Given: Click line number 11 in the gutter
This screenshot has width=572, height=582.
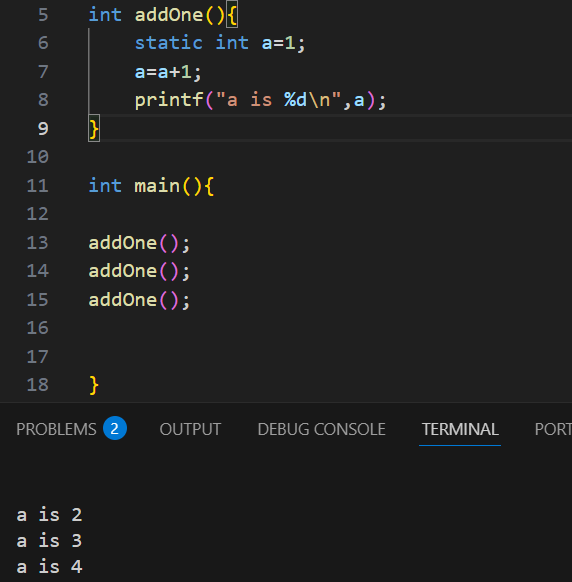Looking at the screenshot, I should (37, 186).
